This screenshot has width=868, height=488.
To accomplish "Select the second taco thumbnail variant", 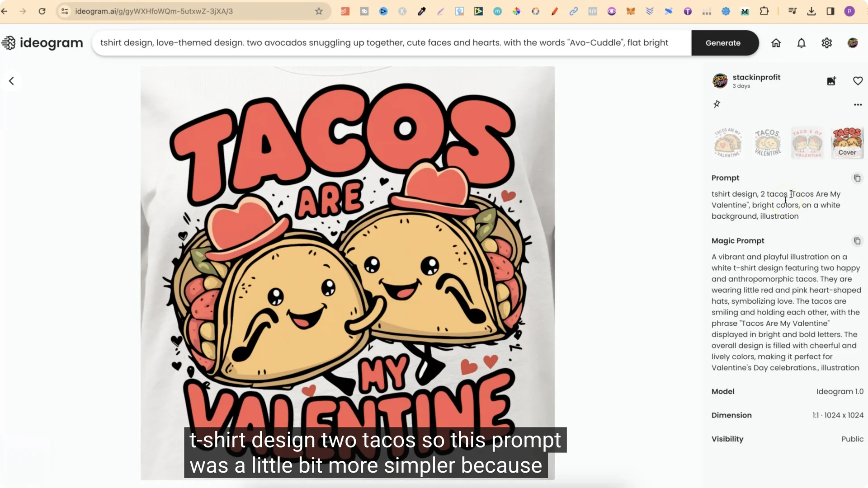I will pos(768,142).
